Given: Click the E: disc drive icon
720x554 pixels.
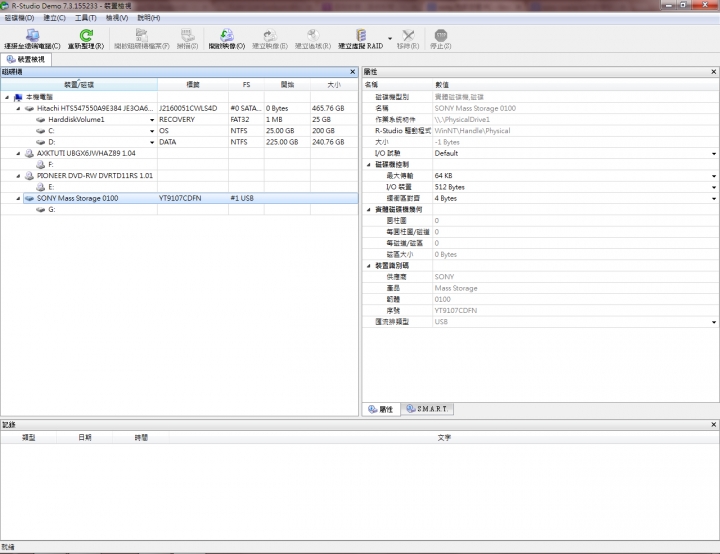Looking at the screenshot, I should 40,187.
